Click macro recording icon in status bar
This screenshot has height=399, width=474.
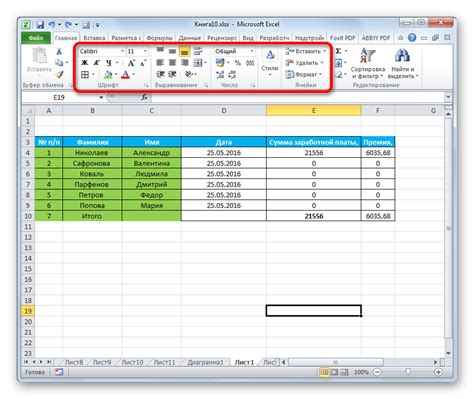(59, 372)
